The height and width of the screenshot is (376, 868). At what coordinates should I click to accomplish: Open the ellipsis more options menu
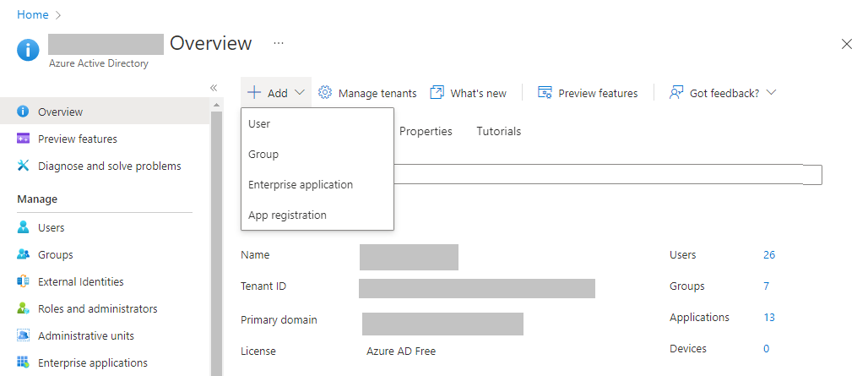pyautogui.click(x=279, y=42)
